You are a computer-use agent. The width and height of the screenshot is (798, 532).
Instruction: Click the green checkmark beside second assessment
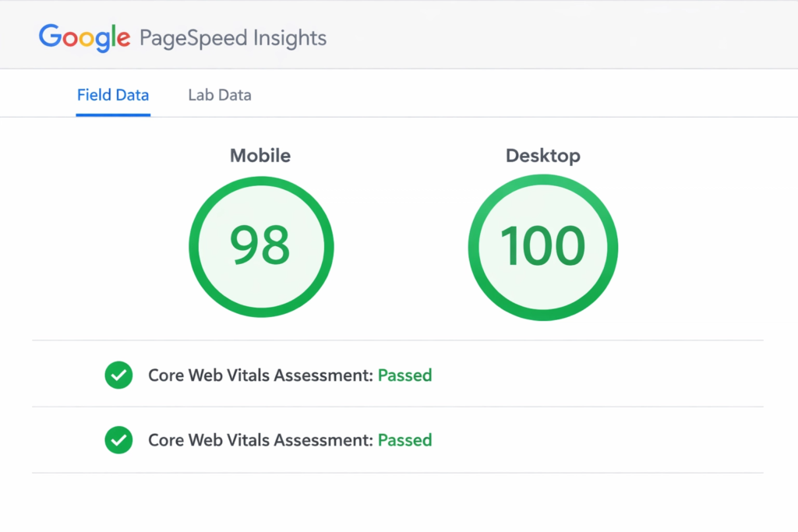click(118, 439)
